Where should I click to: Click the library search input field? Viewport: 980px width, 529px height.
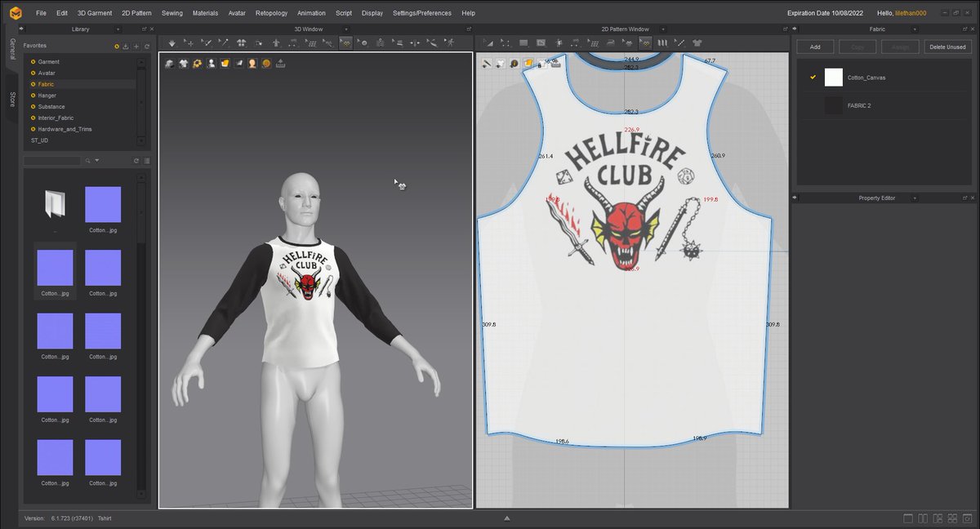52,161
